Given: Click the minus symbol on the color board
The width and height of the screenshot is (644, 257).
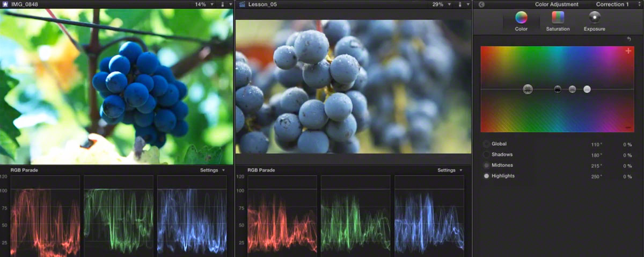Looking at the screenshot, I should [x=628, y=127].
